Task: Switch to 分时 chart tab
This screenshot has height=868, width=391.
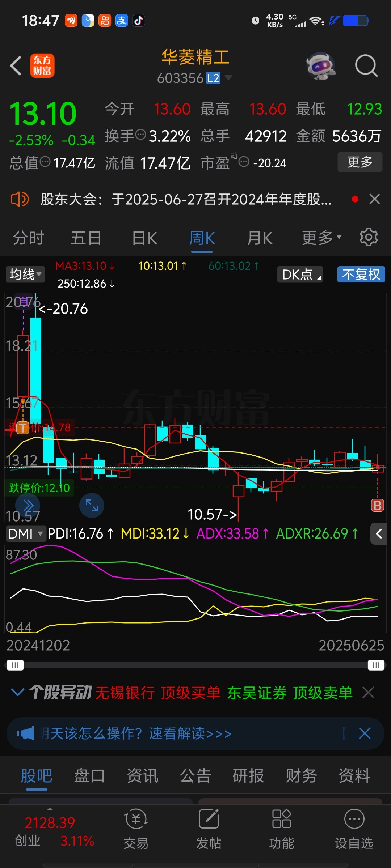Action: [29, 238]
